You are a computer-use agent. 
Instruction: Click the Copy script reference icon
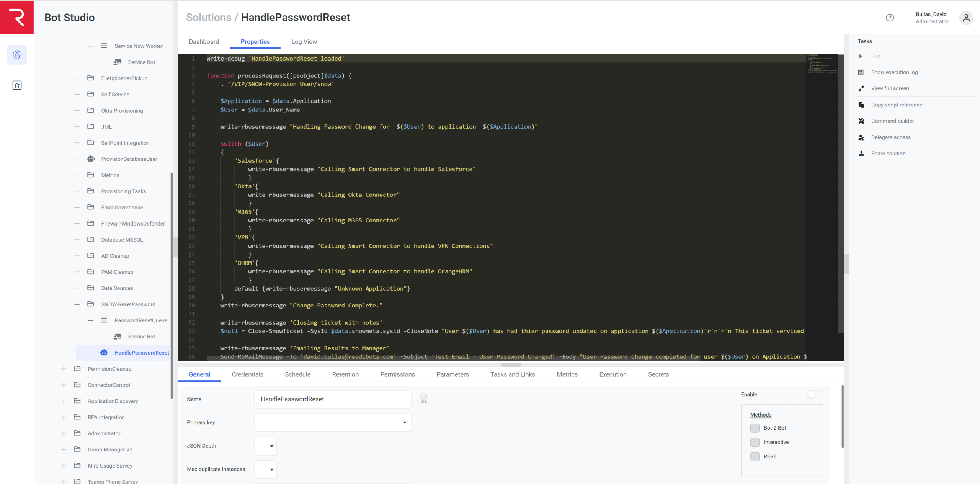861,105
